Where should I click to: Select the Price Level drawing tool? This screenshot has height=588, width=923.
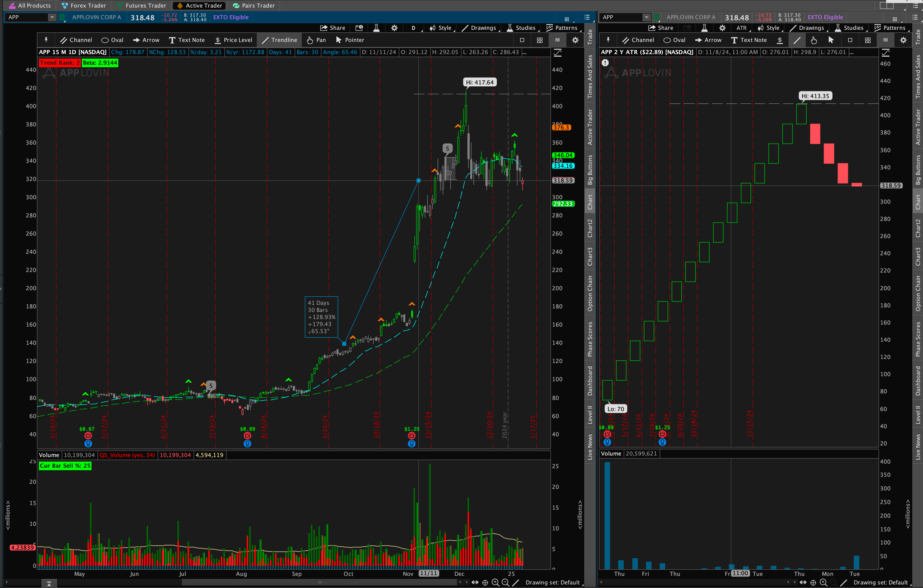click(234, 40)
